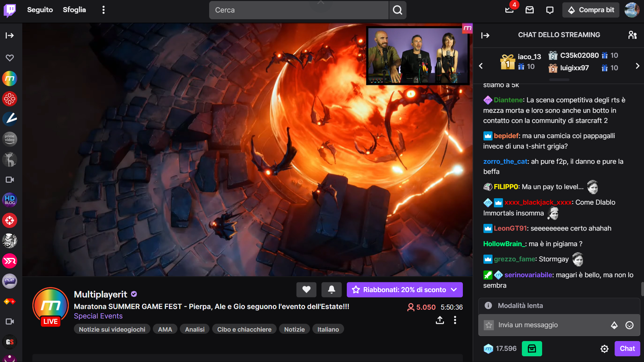Select luigixx97 gifter entry
This screenshot has width=644, height=362.
[583, 68]
